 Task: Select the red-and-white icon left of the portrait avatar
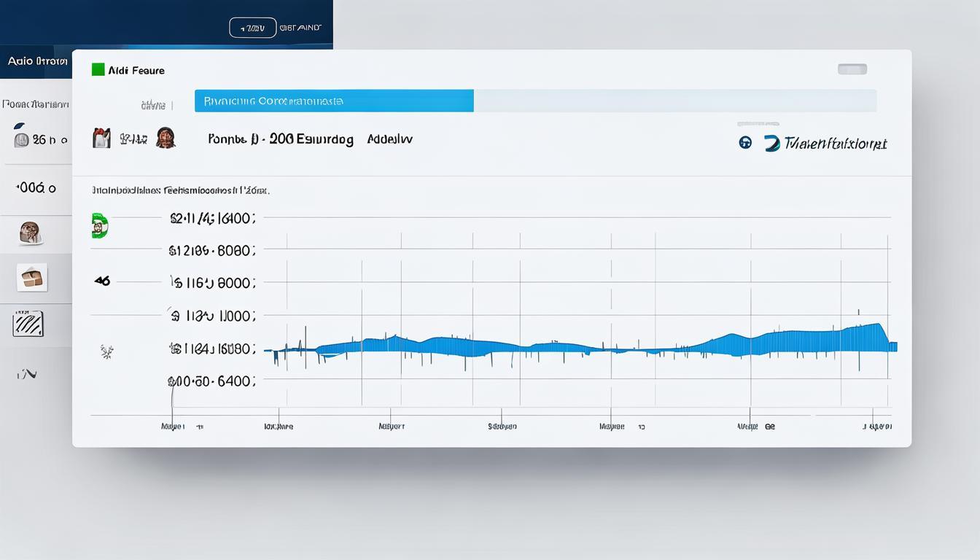pos(101,138)
